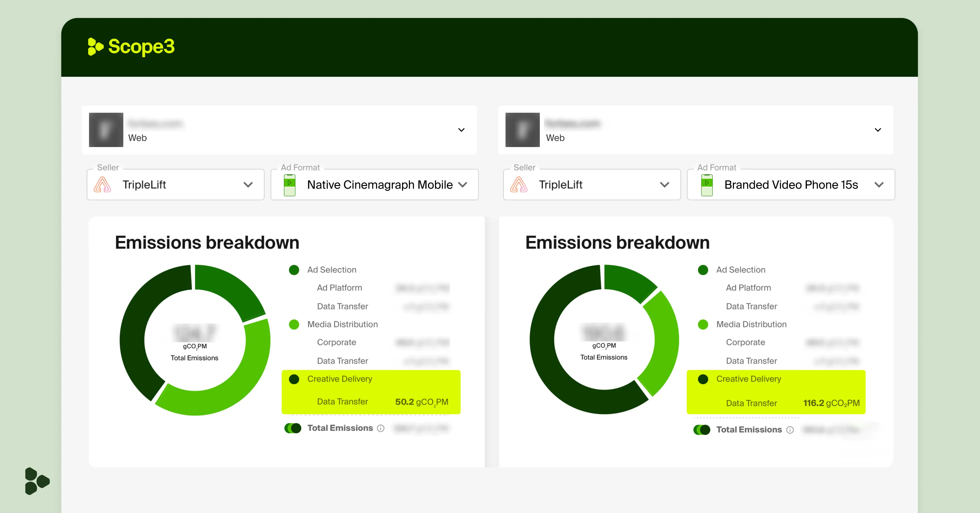
Task: Click the Ad Selection legend dot on the right
Action: pyautogui.click(x=703, y=270)
